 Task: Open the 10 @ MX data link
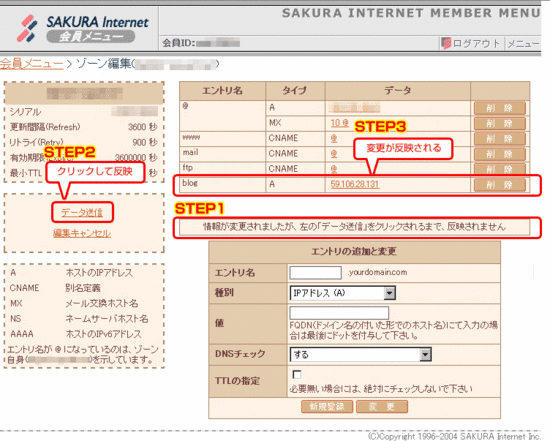340,123
